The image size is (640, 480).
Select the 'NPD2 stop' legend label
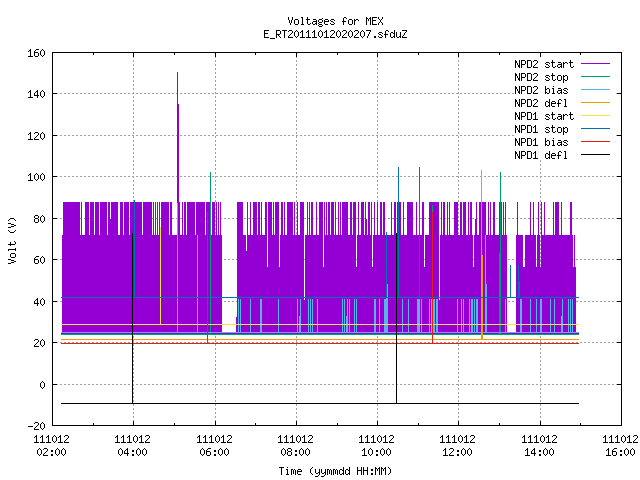tap(541, 77)
